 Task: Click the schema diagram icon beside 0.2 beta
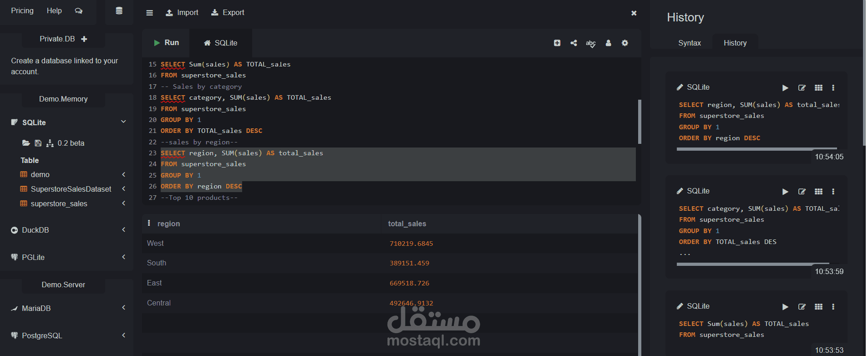point(50,143)
